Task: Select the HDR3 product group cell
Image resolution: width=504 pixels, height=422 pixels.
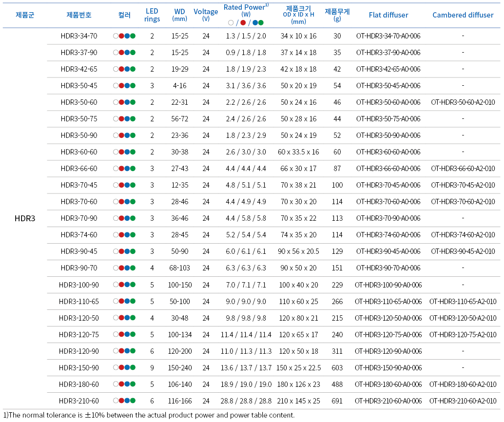Action: click(25, 218)
